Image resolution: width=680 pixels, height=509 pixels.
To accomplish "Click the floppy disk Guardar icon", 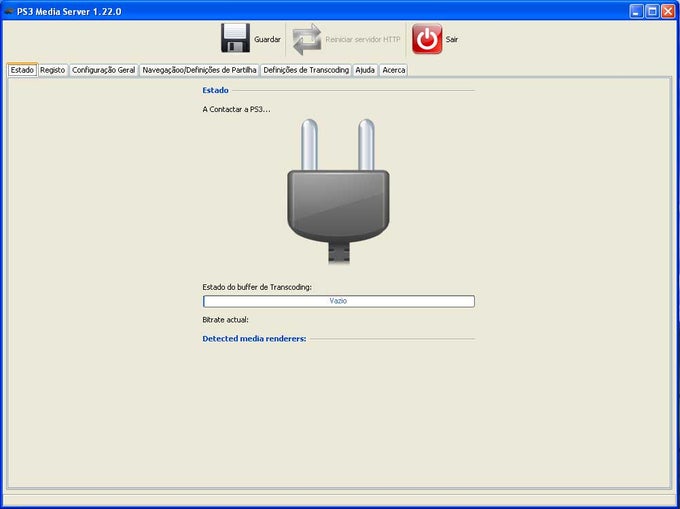I will coord(235,38).
